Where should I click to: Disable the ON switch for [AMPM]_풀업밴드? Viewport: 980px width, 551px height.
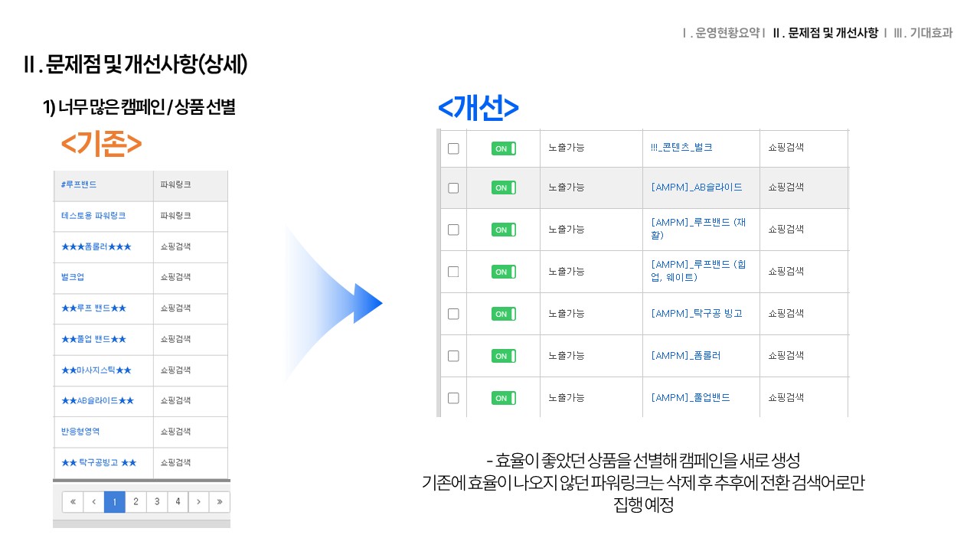503,398
